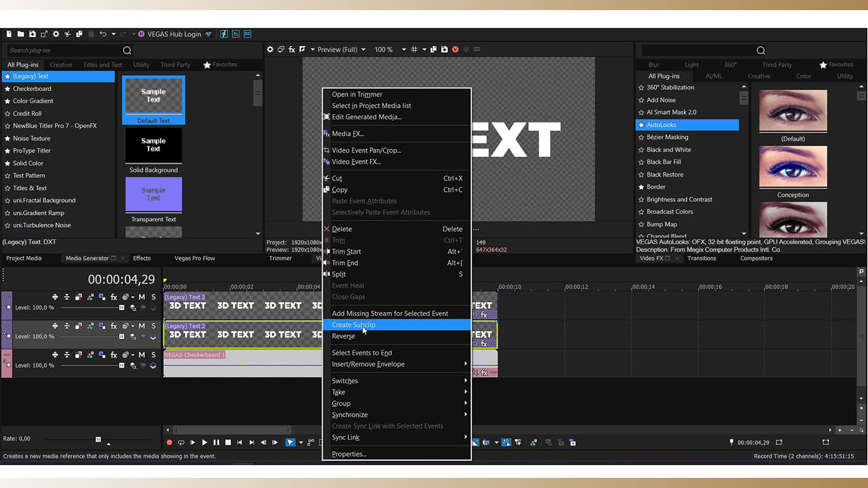Click Properties at the bottom of the context menu
The height and width of the screenshot is (488, 868).
point(349,454)
